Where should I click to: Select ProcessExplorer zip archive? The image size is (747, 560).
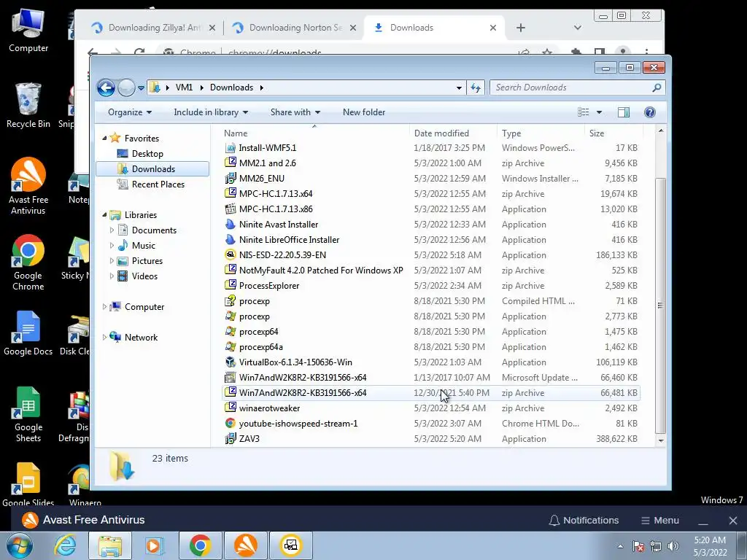pyautogui.click(x=268, y=286)
